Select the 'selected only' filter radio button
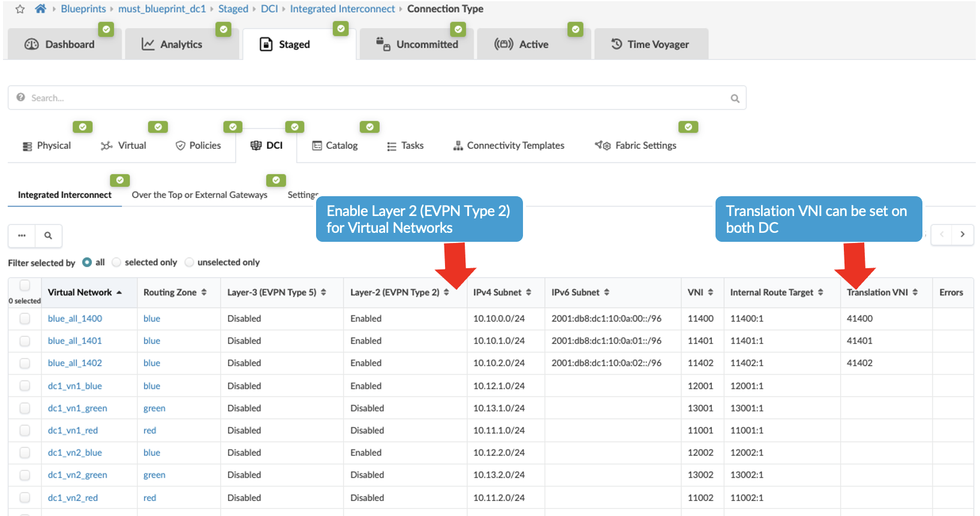This screenshot has width=980, height=516. (x=117, y=262)
